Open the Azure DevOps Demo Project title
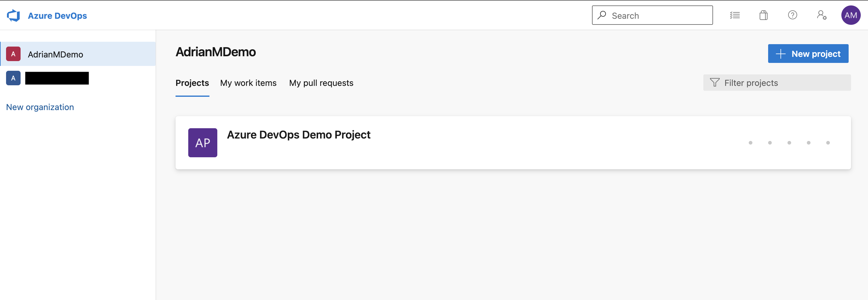Image resolution: width=868 pixels, height=300 pixels. pos(298,135)
